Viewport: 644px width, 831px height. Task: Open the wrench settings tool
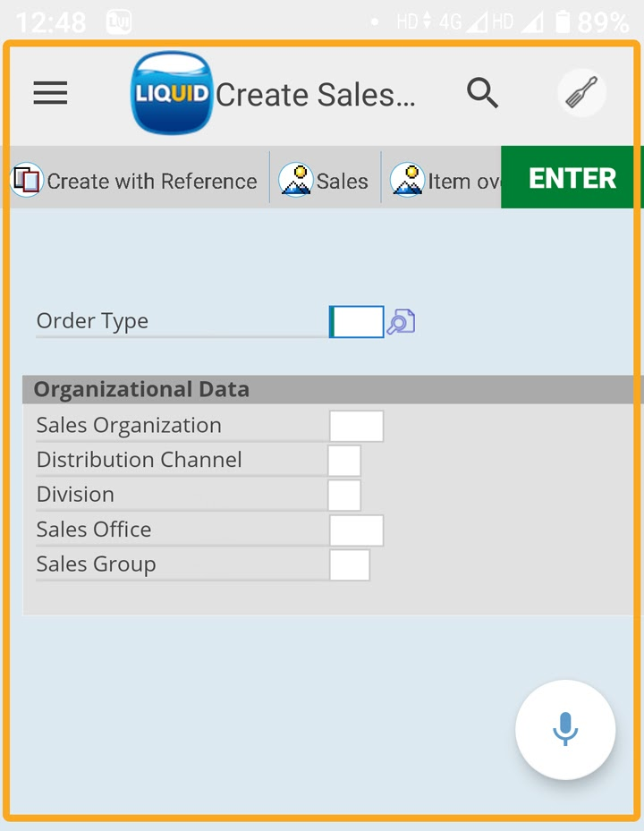pos(581,93)
